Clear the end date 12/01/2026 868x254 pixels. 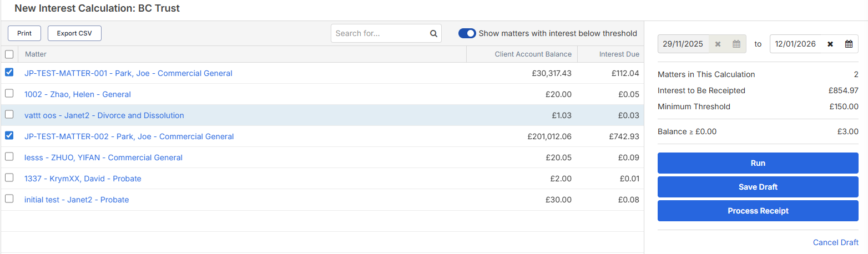[x=830, y=44]
